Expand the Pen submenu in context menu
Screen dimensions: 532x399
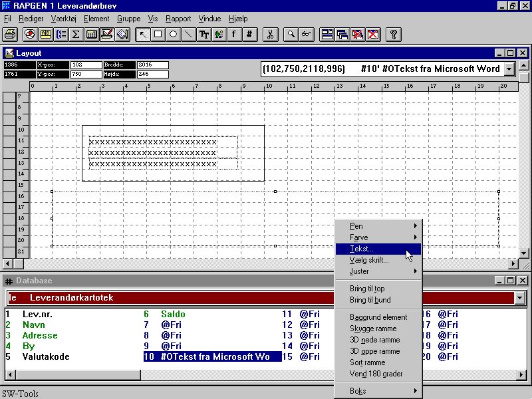coord(378,226)
